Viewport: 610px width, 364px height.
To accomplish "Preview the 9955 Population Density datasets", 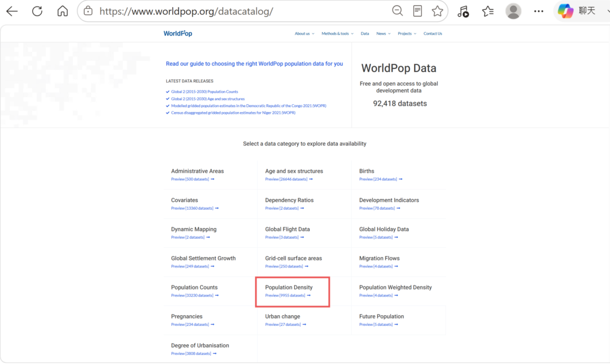I will [x=288, y=295].
